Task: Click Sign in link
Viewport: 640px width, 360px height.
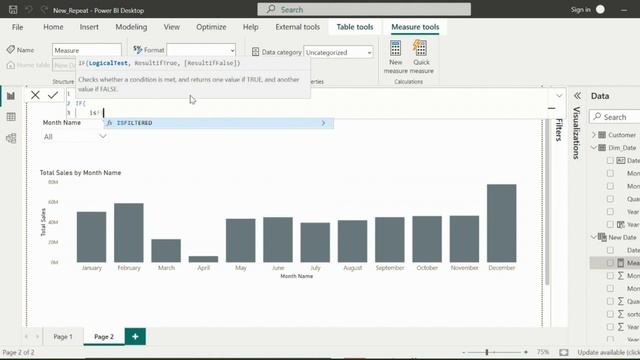Action: tap(580, 9)
